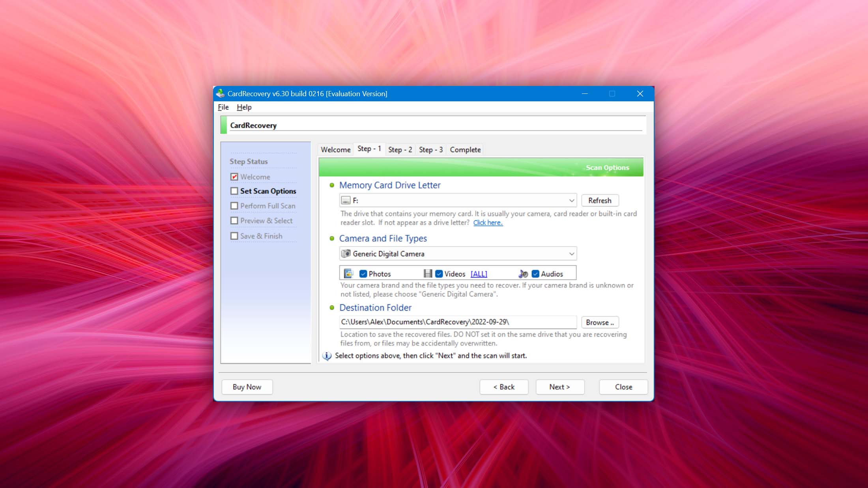Click the Memory Card Drive Letter heading
868x488 pixels.
click(390, 185)
